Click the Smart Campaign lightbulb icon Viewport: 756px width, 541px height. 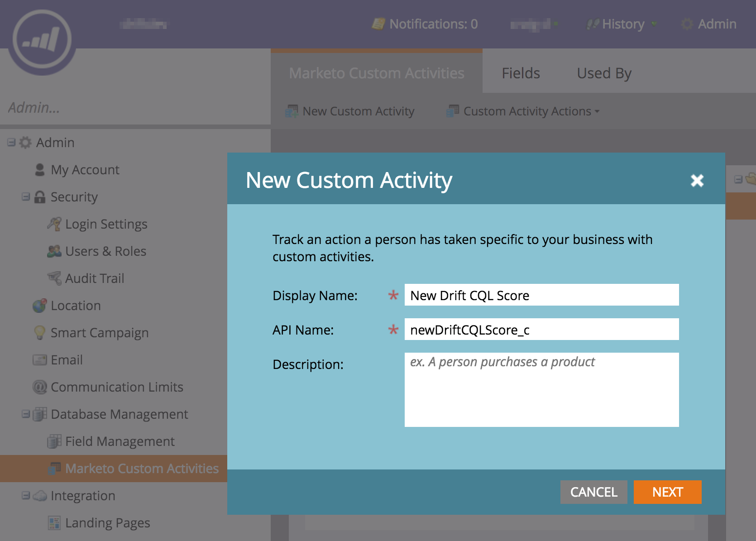coord(40,333)
